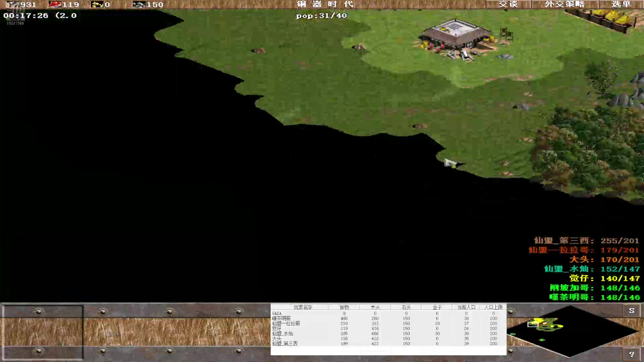Click the stone resource icon showing 150
Viewport: 644px width, 362px height.
pos(139,4)
